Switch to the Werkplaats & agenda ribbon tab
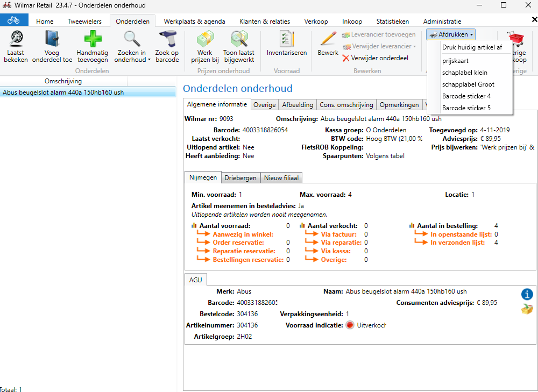This screenshot has width=538, height=392. [x=194, y=22]
